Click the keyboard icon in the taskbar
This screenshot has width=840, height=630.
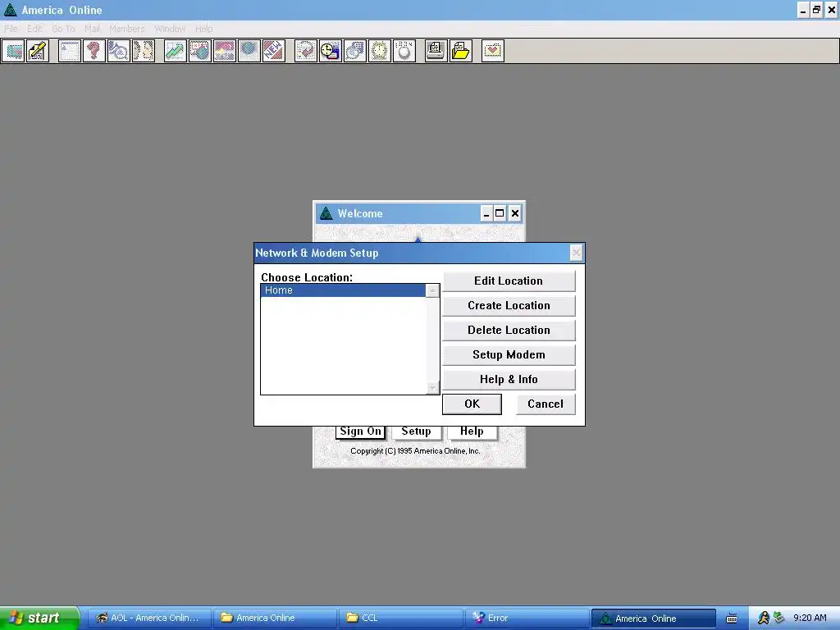pos(731,619)
